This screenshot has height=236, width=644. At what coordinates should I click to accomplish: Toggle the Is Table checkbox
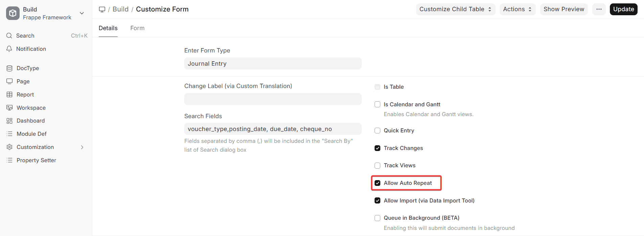[378, 87]
